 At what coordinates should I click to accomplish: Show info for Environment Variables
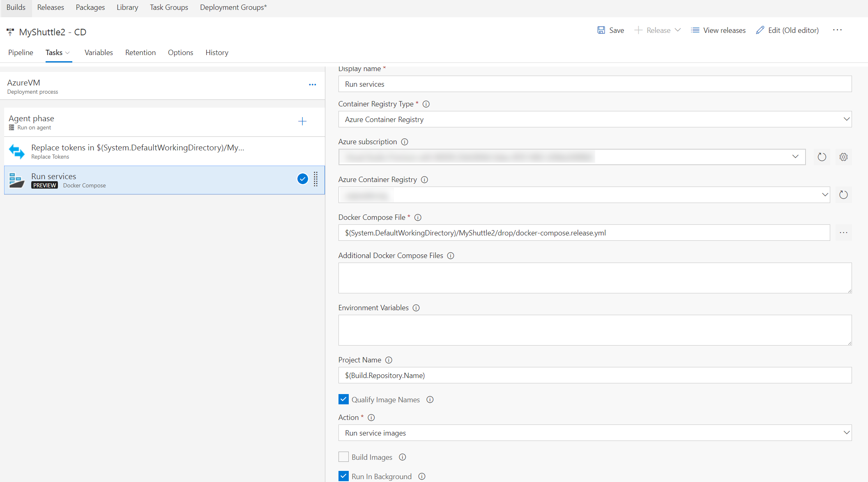(x=416, y=308)
